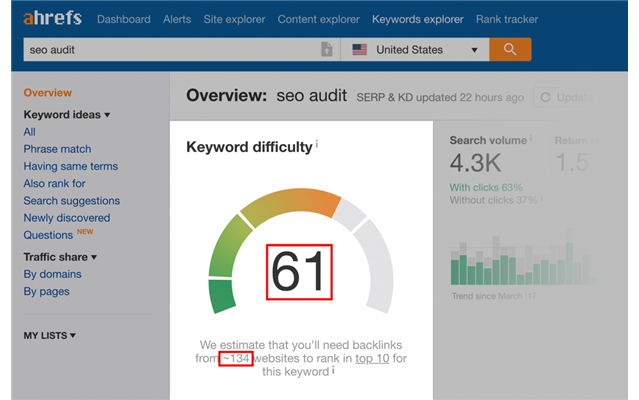Click the info icon next to Search volume
This screenshot has width=639, height=400.
click(531, 139)
